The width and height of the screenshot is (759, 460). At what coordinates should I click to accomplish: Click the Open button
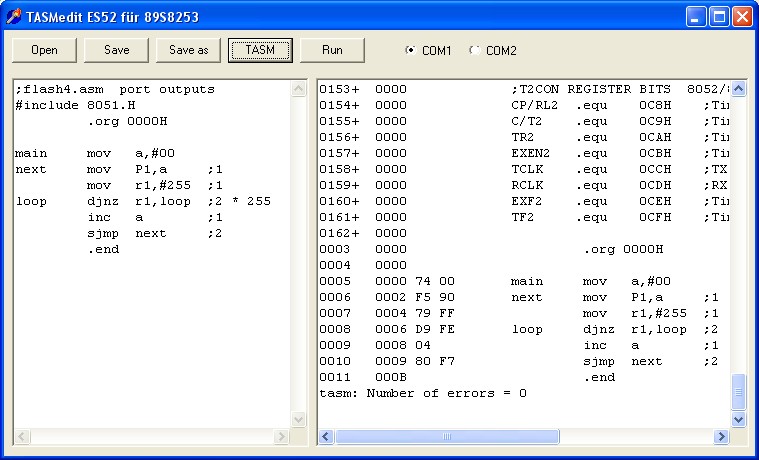pyautogui.click(x=44, y=50)
